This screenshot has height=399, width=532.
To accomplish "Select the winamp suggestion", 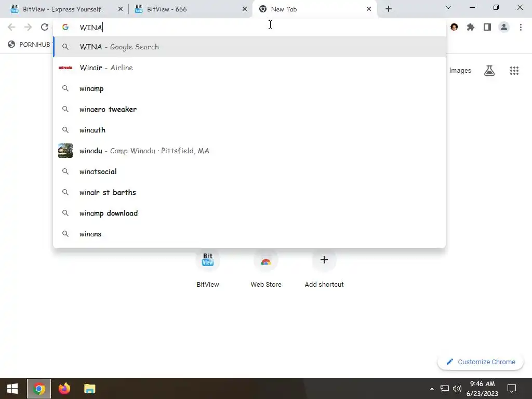I will point(249,88).
